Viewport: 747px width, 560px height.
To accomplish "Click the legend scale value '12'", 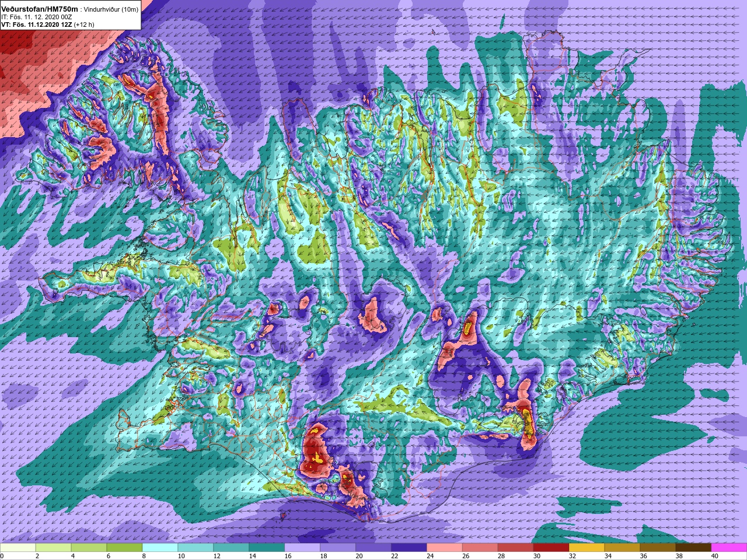I will click(x=217, y=556).
